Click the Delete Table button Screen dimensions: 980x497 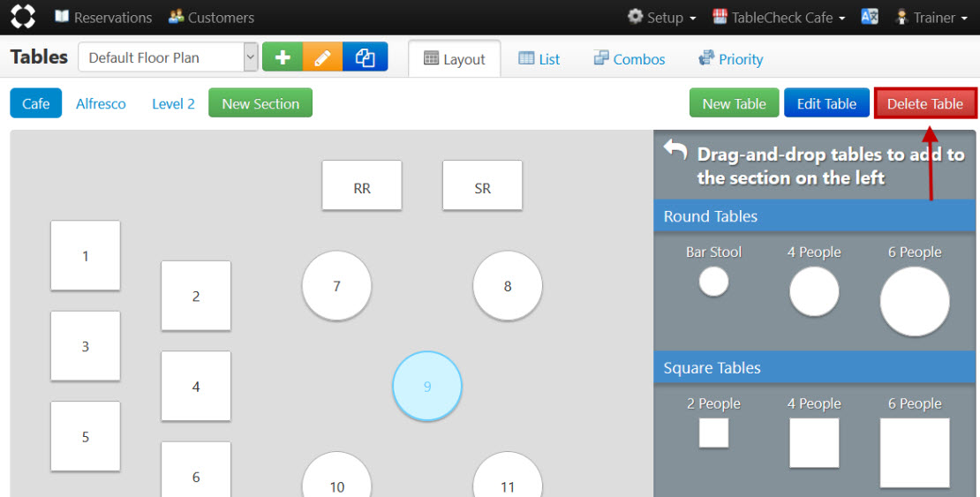tap(925, 103)
